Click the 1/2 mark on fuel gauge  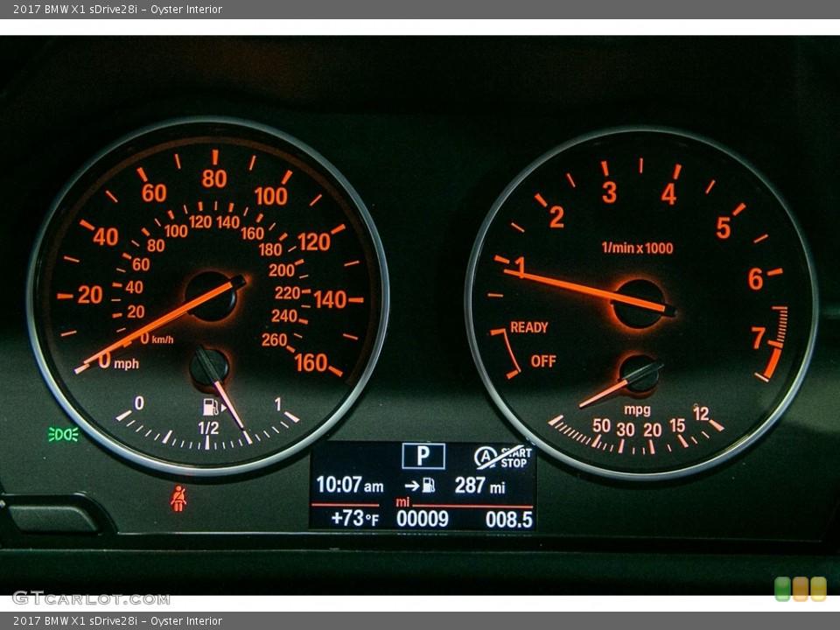point(208,428)
